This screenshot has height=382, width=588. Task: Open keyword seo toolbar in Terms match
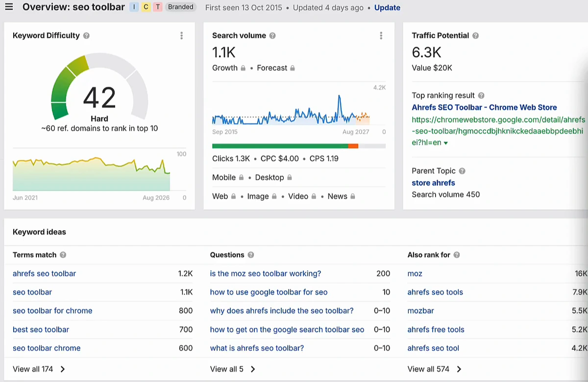pyautogui.click(x=32, y=292)
